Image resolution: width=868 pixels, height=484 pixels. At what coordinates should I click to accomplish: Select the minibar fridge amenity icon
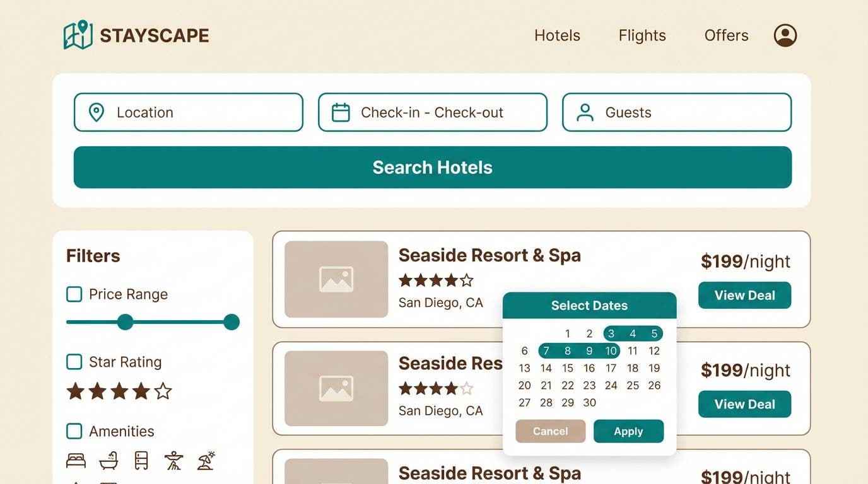[x=141, y=459]
